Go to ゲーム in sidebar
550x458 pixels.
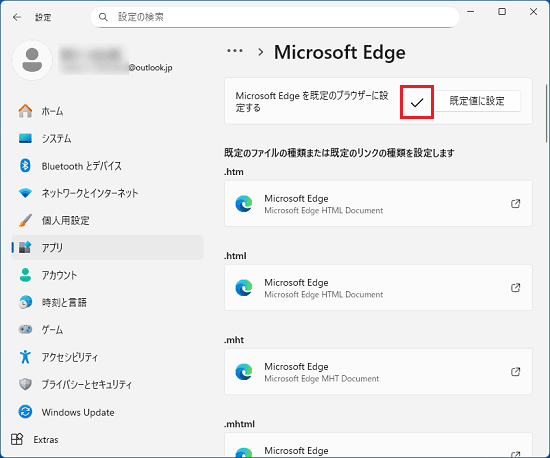pyautogui.click(x=52, y=330)
